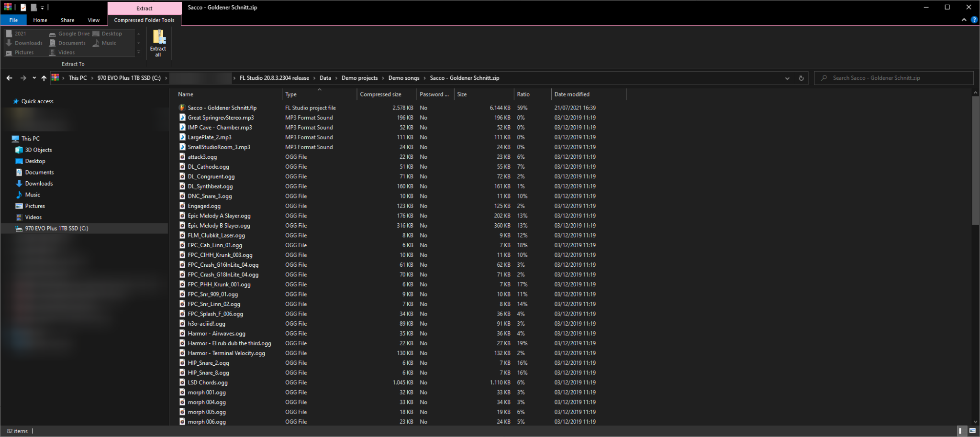Open the View ribbon tab

[x=94, y=20]
